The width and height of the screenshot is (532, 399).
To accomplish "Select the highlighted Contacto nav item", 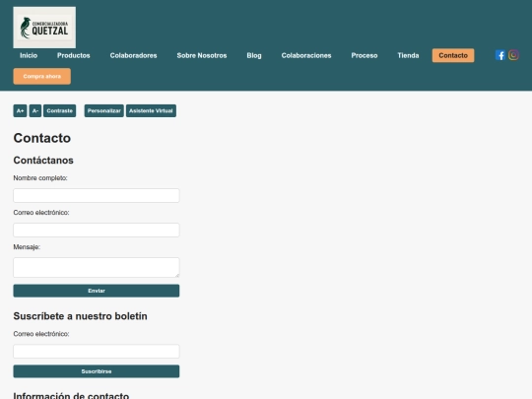I will click(453, 55).
